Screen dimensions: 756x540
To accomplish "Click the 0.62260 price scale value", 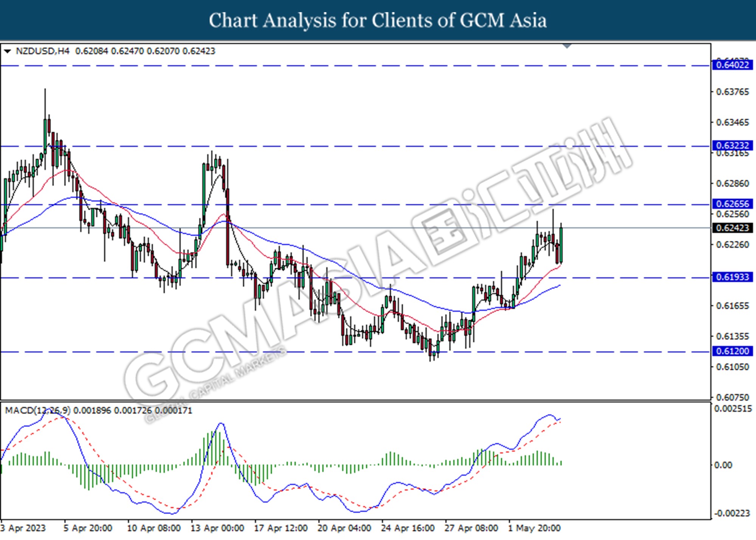I will coord(733,245).
